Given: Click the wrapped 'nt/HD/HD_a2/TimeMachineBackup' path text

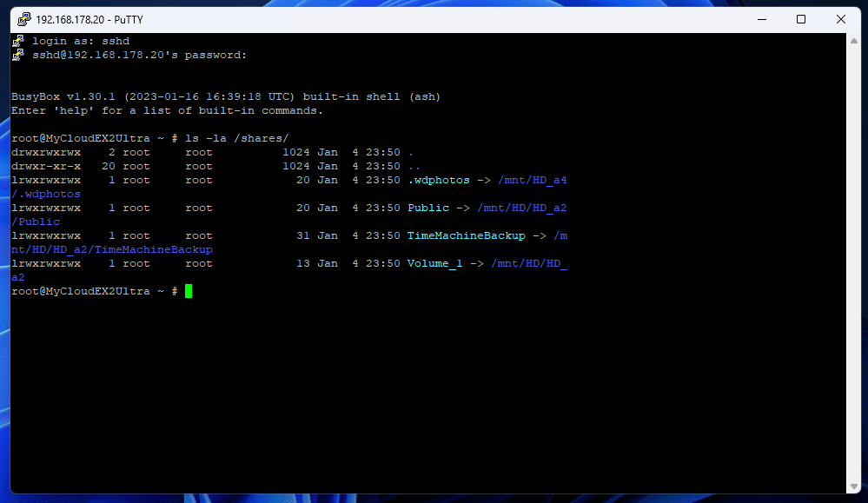Looking at the screenshot, I should pos(112,249).
